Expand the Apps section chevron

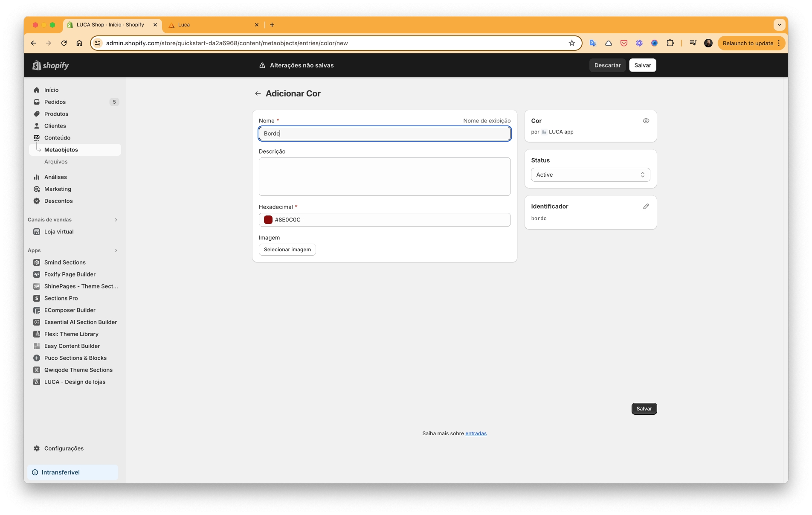[116, 250]
